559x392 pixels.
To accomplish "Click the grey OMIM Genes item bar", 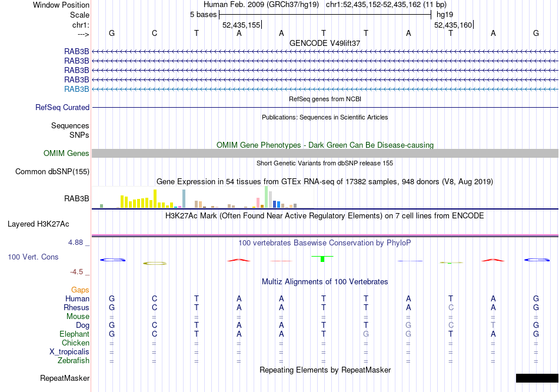I will 325,154.
